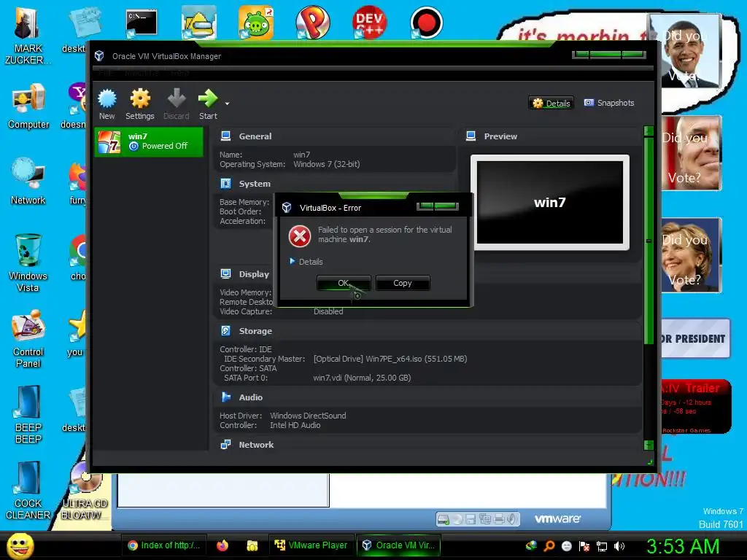Click the folder icon on the taskbar

coord(252,545)
